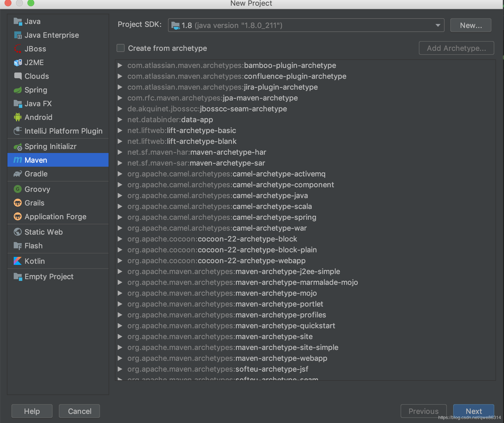
Task: Click the Static Web globe icon
Action: 18,232
